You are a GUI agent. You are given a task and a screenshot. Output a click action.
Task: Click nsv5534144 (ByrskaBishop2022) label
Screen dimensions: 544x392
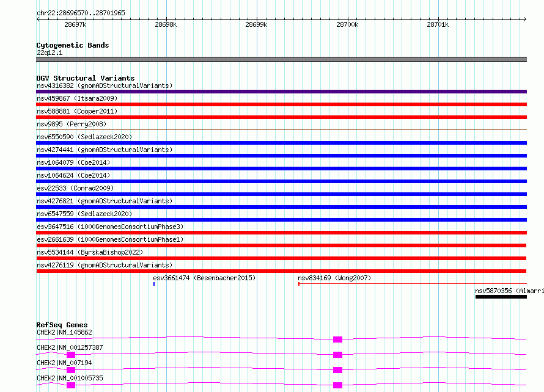click(x=90, y=252)
